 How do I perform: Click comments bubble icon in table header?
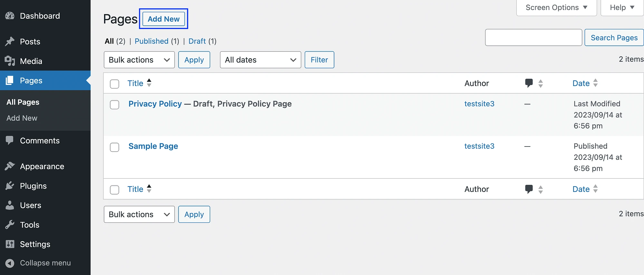point(529,83)
